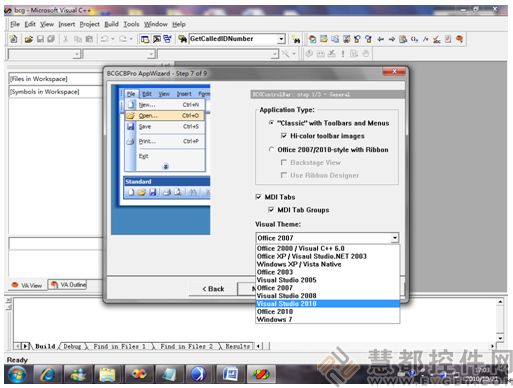513x388 pixels.
Task: Click the left arrow navigation toolbar icon
Action: [381, 39]
